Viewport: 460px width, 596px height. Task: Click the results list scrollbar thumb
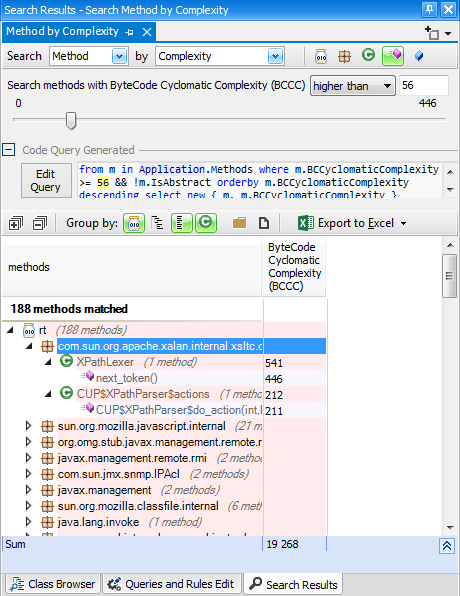(x=450, y=276)
